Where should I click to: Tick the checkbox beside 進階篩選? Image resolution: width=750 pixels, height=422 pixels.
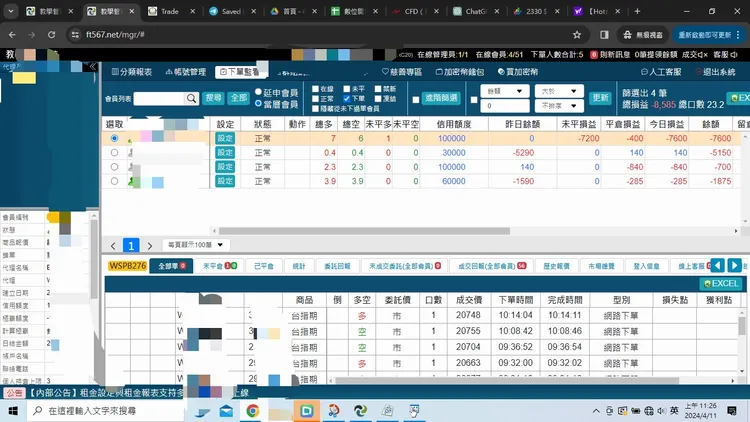[416, 100]
